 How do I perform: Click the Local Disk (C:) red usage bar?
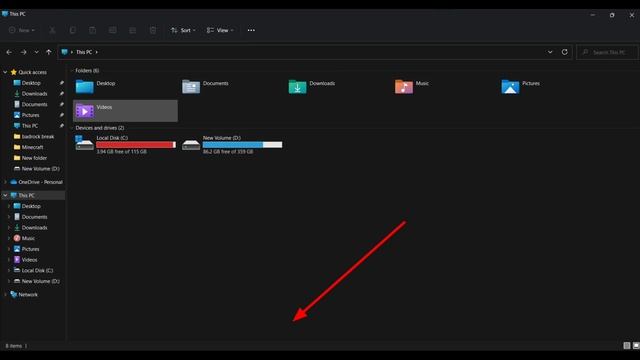[x=136, y=145]
